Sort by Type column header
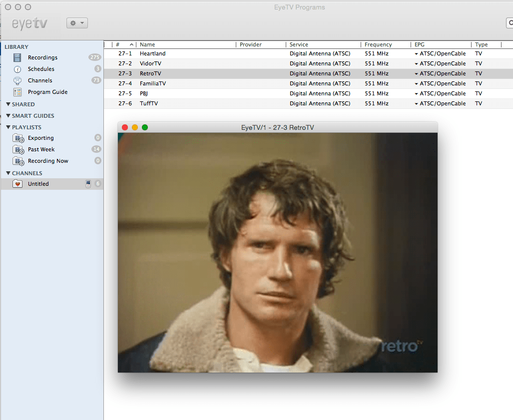This screenshot has height=420, width=513. 486,44
